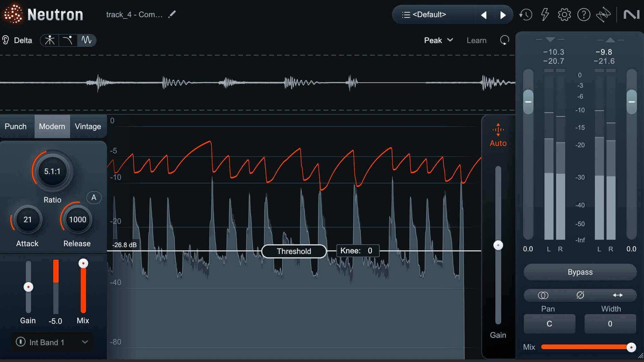
Task: Click the output peak reading -9.8
Action: click(604, 52)
